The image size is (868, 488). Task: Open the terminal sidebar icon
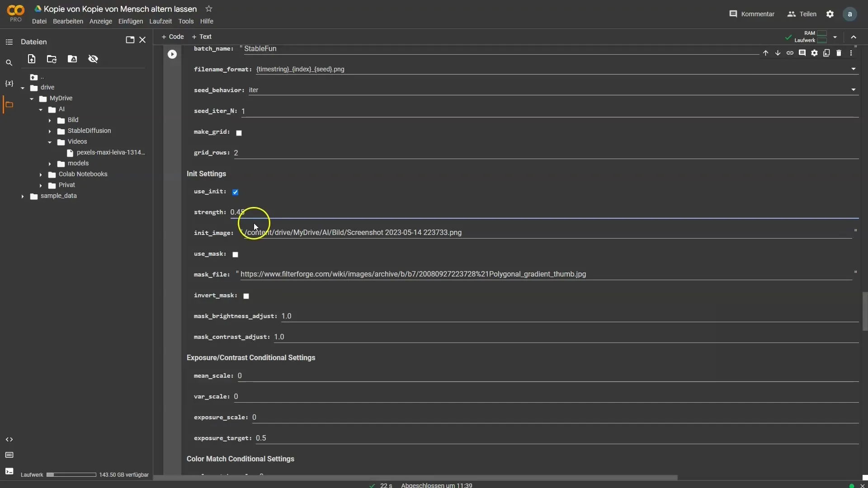[9, 471]
